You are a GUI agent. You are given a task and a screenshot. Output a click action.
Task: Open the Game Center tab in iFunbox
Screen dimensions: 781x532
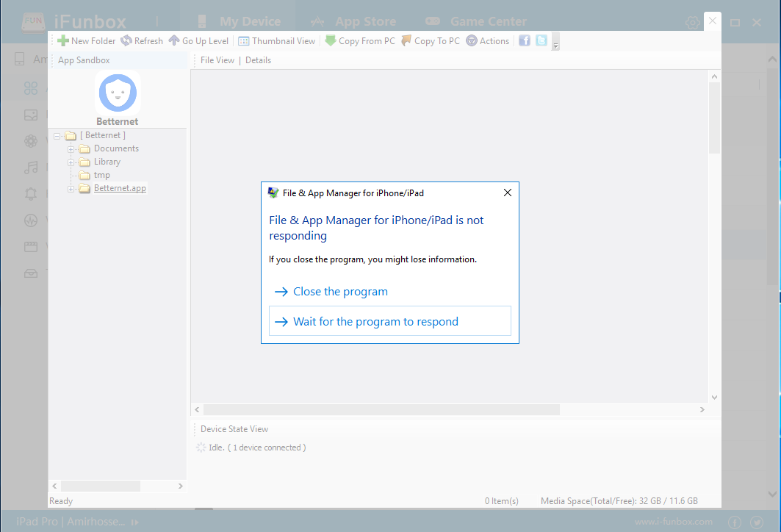475,21
